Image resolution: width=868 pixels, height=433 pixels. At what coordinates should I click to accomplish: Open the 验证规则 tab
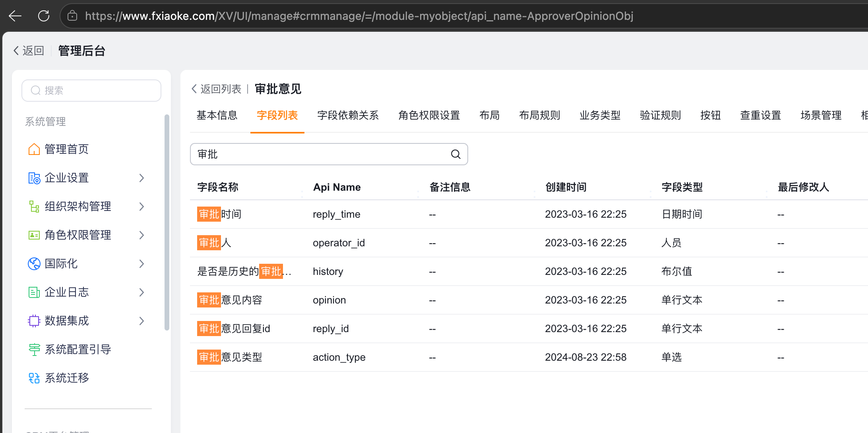pyautogui.click(x=661, y=115)
